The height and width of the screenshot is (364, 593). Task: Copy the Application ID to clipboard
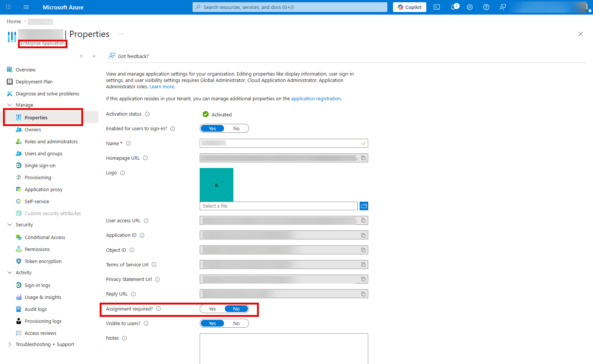coord(363,235)
